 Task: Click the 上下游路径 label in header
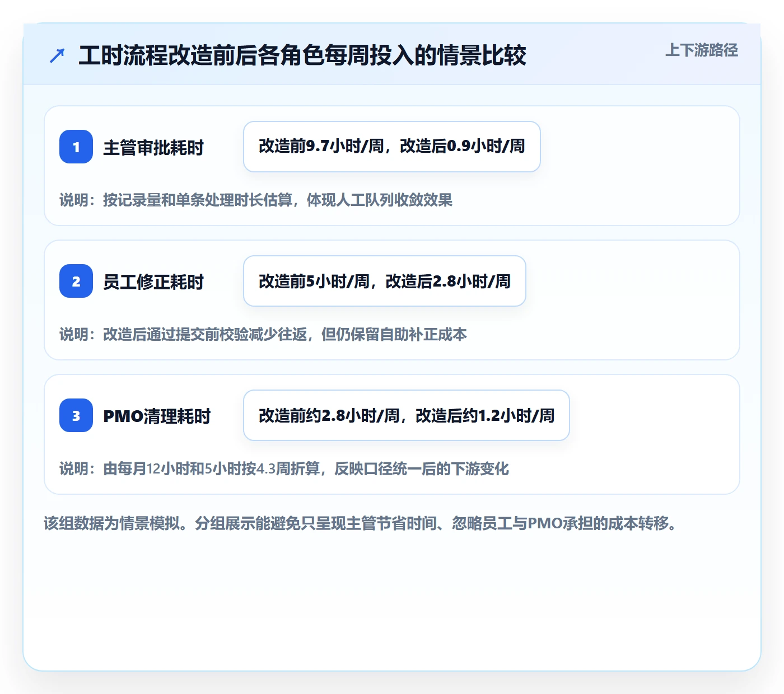[x=701, y=50]
